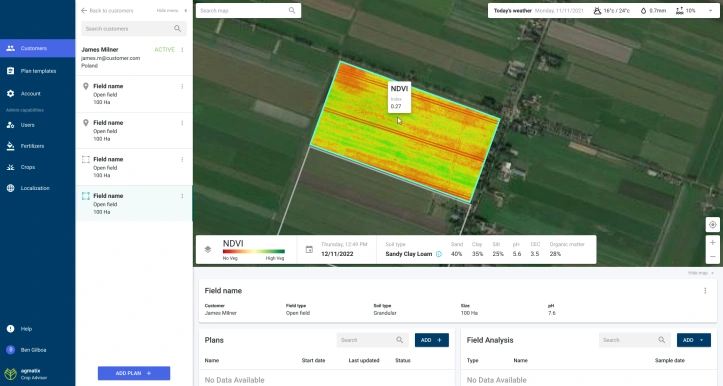Screen dimensions: 723x386
Task: Click the rainfall droplet icon
Action: [643, 11]
